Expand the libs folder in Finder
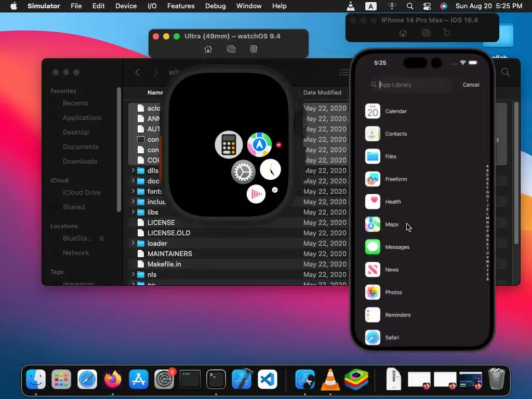 pyautogui.click(x=133, y=212)
